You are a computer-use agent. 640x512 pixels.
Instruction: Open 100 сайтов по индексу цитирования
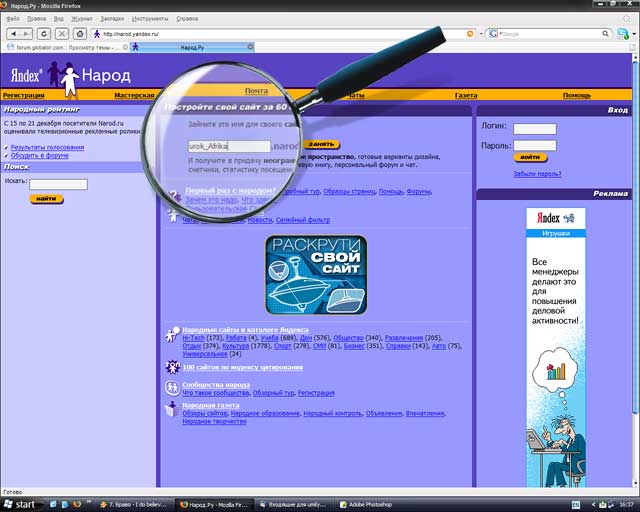(242, 367)
